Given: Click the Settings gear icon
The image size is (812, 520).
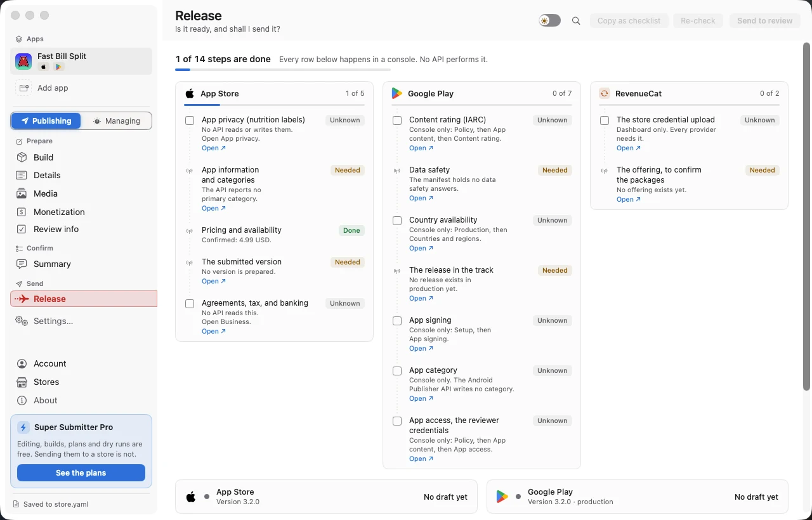Looking at the screenshot, I should click(x=22, y=321).
